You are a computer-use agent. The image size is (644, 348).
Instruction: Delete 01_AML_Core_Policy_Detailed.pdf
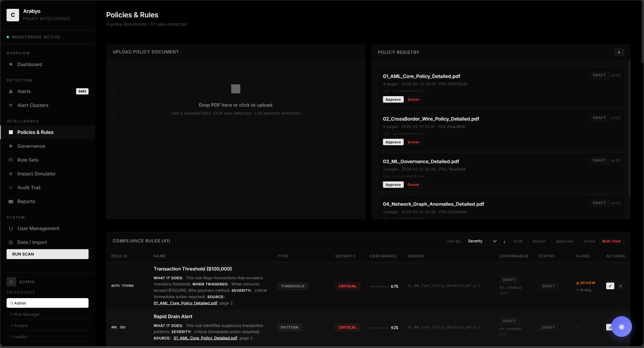413,99
